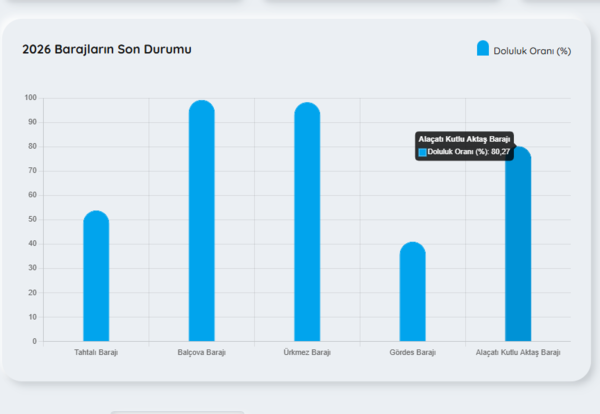Click the Balçova Barajı axis label
The image size is (600, 414).
click(202, 353)
